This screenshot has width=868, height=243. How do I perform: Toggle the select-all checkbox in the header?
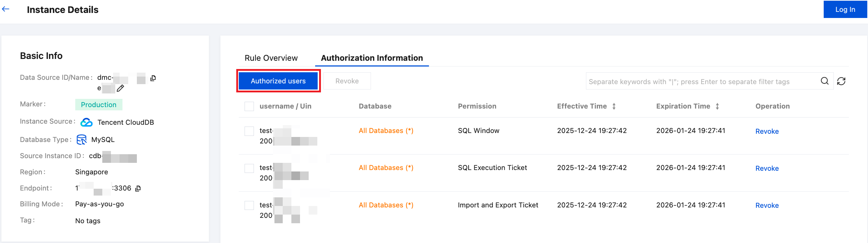(249, 106)
